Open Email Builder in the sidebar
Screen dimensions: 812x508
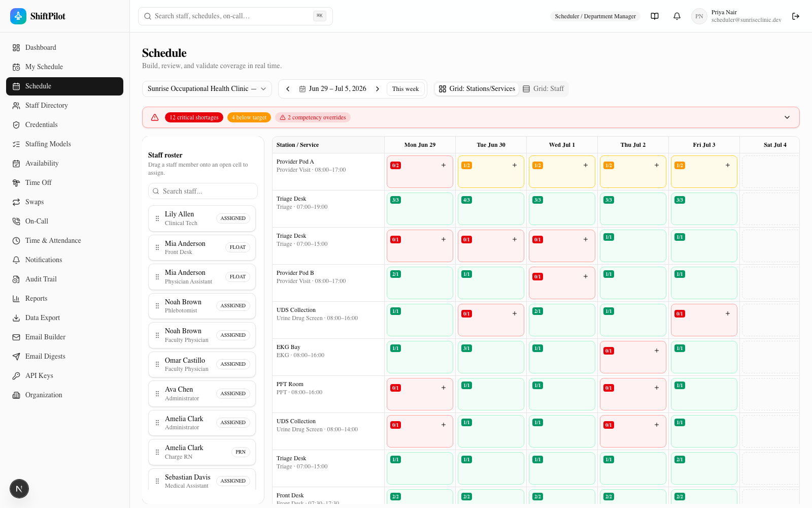(x=64, y=337)
